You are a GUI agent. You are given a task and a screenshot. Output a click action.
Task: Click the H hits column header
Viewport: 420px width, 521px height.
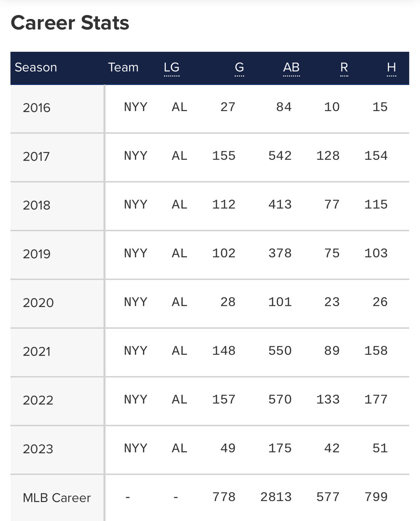(x=391, y=67)
